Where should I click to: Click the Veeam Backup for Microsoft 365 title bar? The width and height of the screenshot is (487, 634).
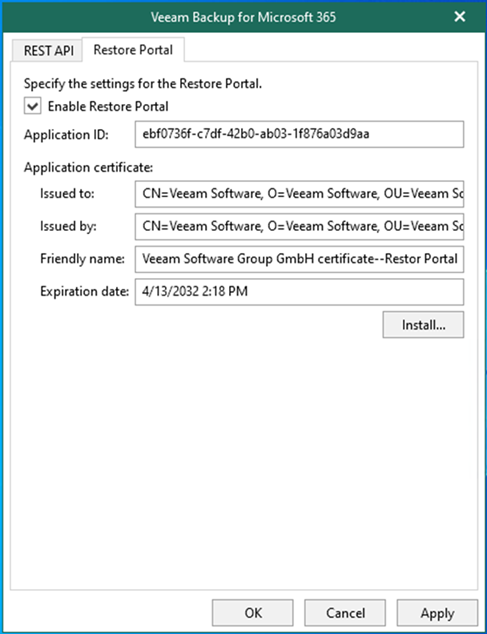[x=243, y=17]
